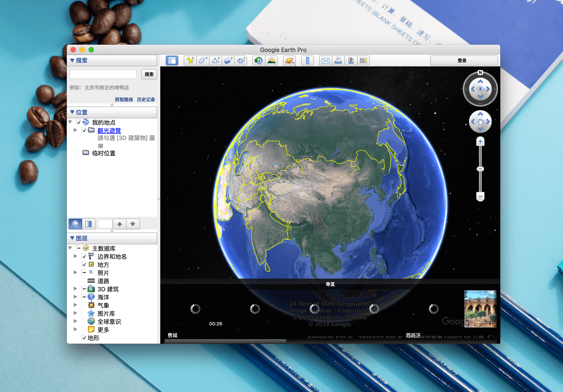Image resolution: width=563 pixels, height=392 pixels.
Task: Open the 获取路线 link
Action: pos(124,99)
